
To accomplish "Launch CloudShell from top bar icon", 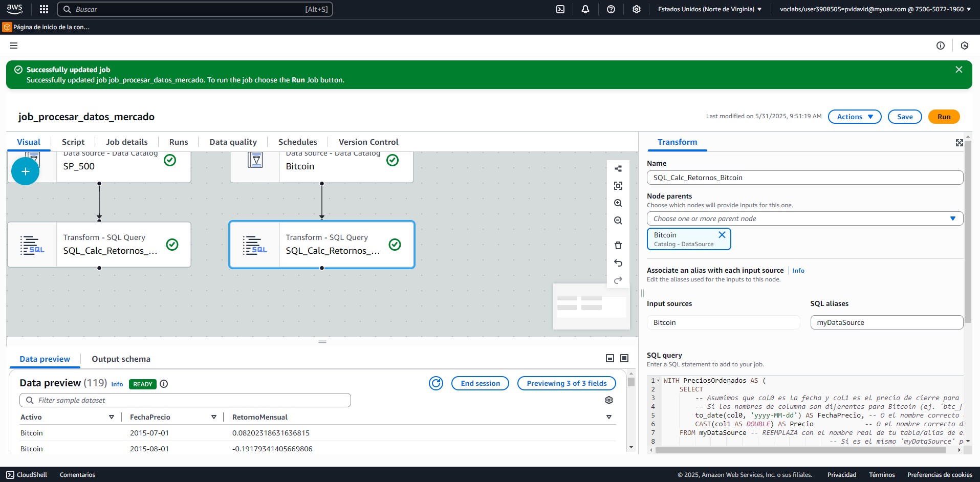I will 560,9.
